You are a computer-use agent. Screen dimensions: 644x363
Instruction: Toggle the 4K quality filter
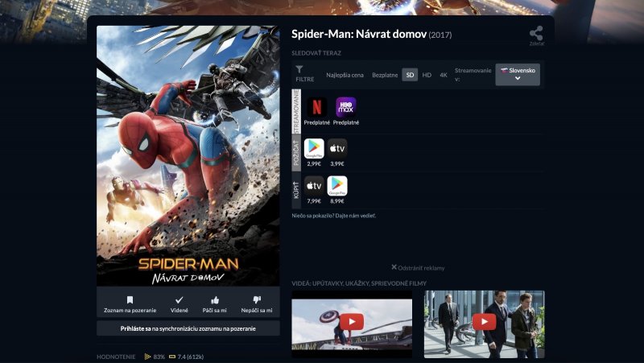[x=443, y=75]
